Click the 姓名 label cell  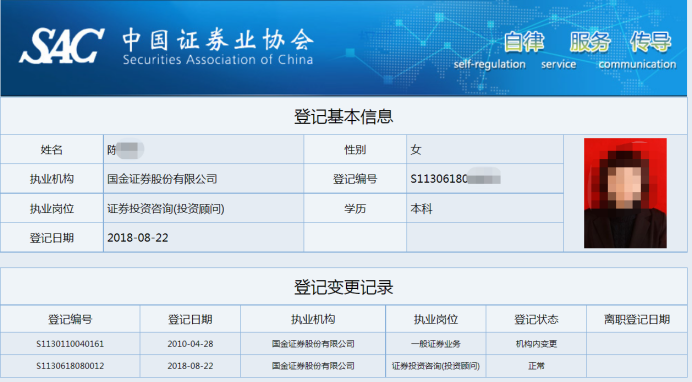pyautogui.click(x=52, y=150)
